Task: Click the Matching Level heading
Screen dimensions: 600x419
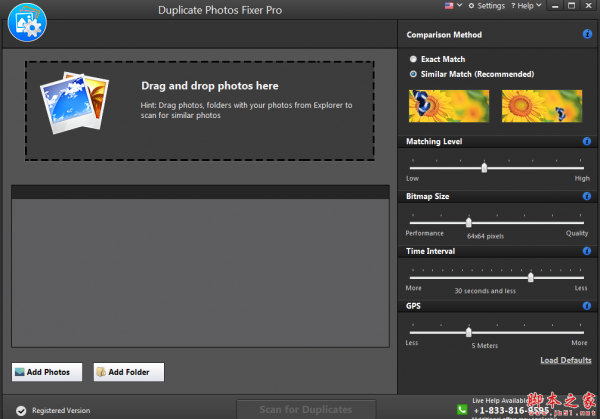Action: 434,141
